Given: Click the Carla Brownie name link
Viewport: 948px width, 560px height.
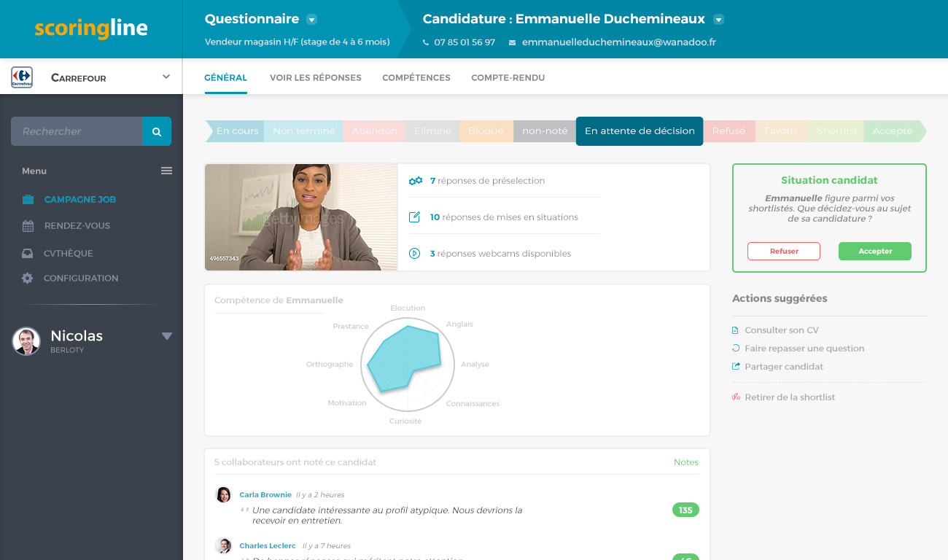Looking at the screenshot, I should 265,494.
